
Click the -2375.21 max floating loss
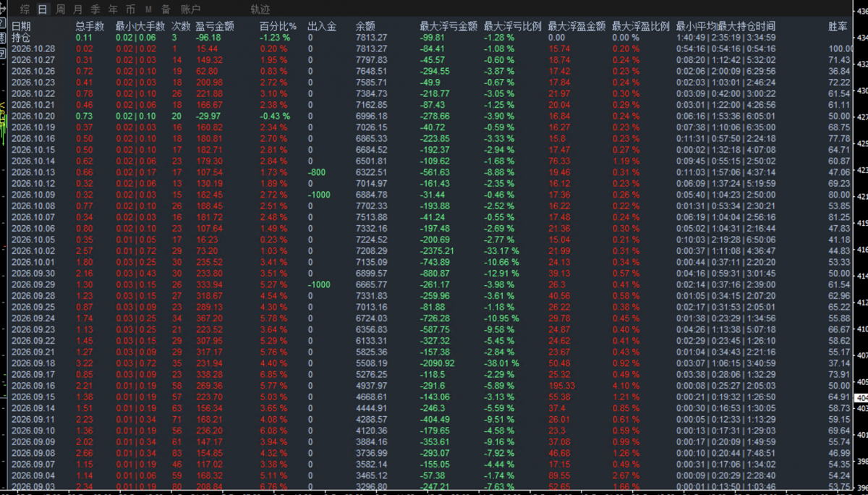point(437,250)
